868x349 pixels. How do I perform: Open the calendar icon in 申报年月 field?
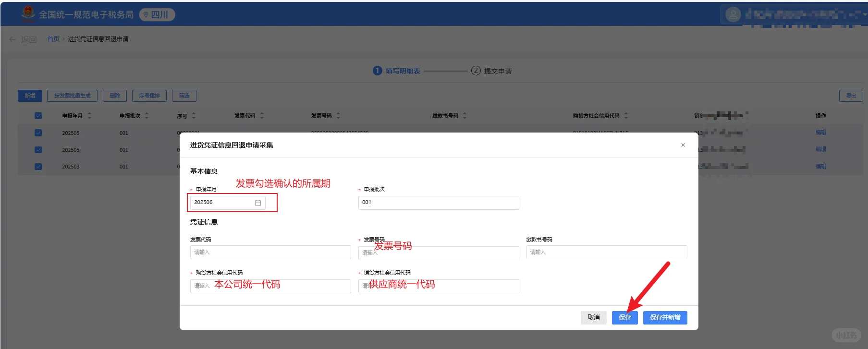coord(258,203)
